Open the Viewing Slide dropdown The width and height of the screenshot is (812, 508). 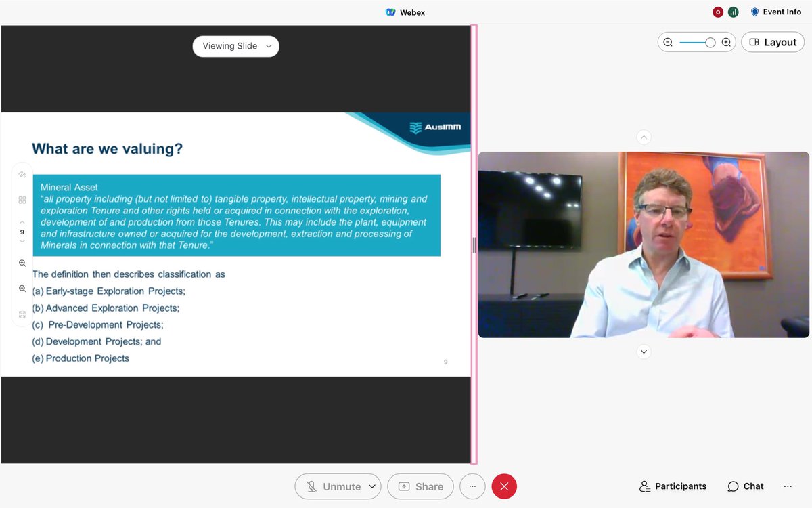coord(236,46)
